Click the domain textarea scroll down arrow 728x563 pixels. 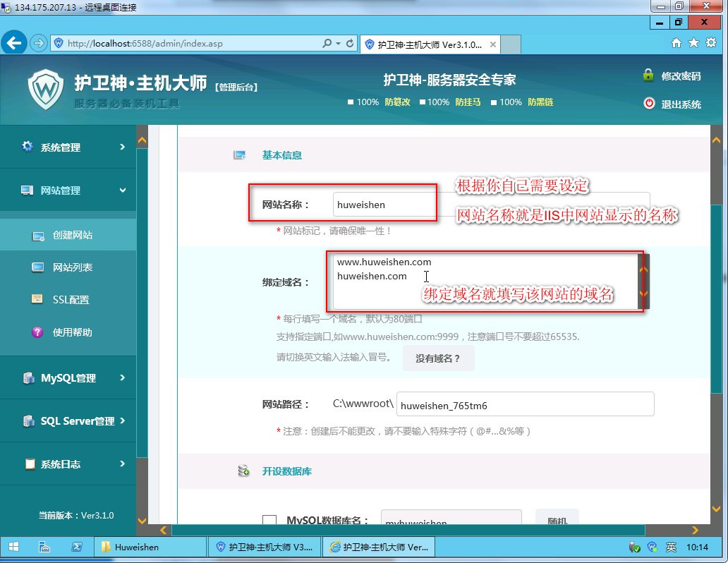(643, 293)
